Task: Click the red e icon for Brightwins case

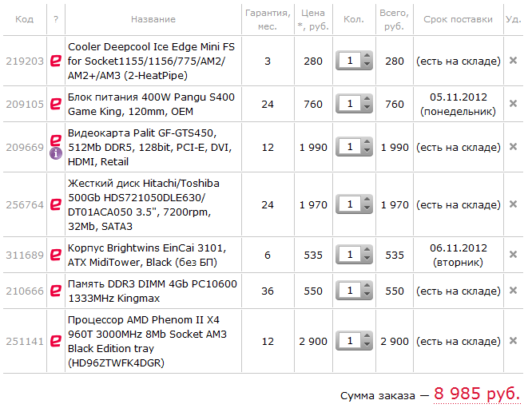Action: (56, 255)
